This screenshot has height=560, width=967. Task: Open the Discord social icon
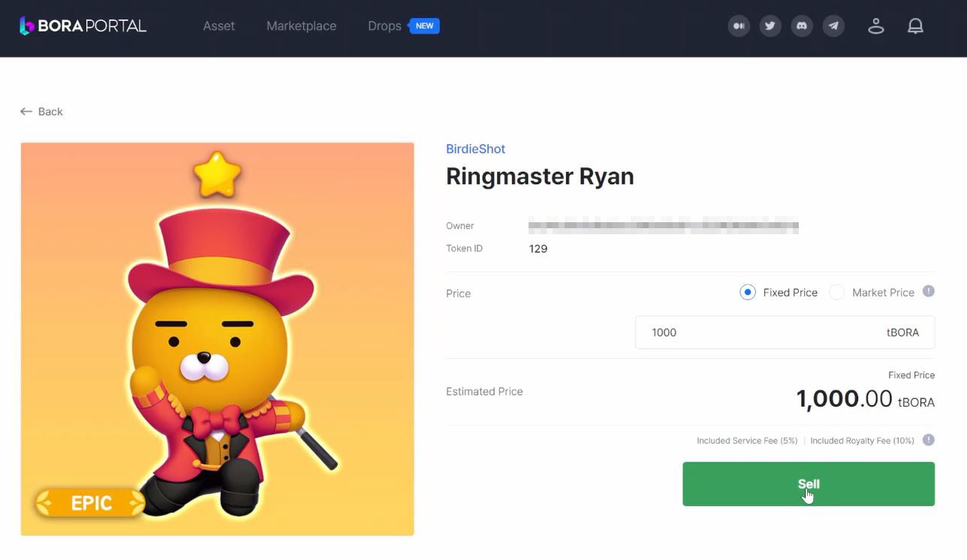tap(802, 26)
